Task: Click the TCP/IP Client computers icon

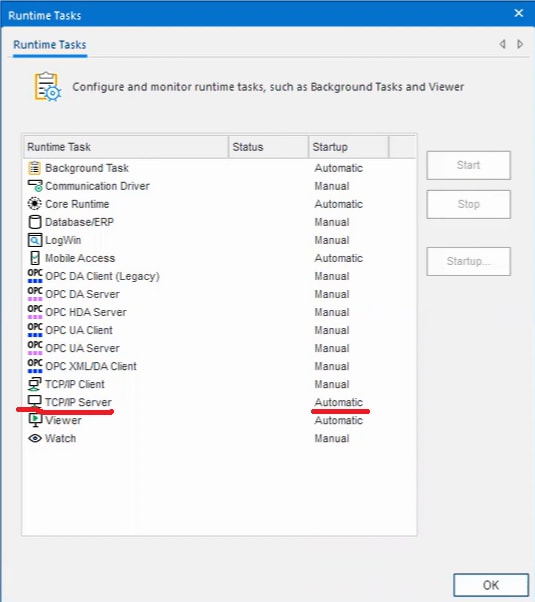Action: tap(35, 384)
